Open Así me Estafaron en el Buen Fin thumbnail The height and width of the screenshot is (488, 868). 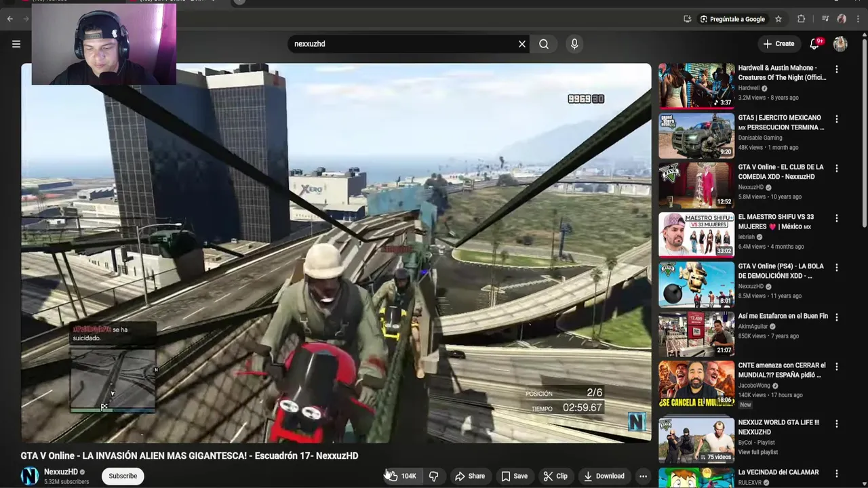pyautogui.click(x=696, y=334)
